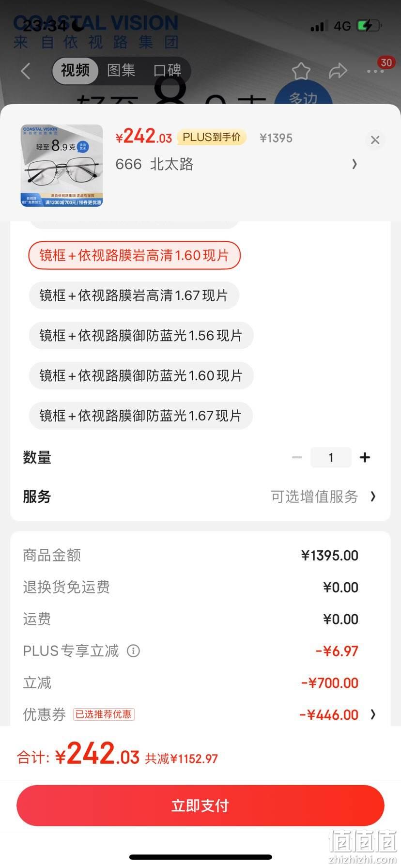Open the glasses product thumbnail
This screenshot has width=401, height=868.
pos(62,166)
